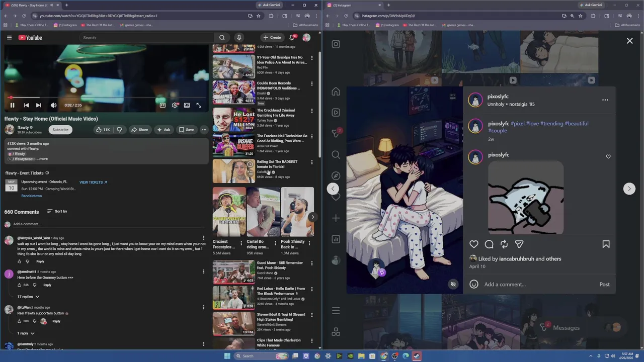Bookmark the pixoslyfc Instagram post

point(606,244)
